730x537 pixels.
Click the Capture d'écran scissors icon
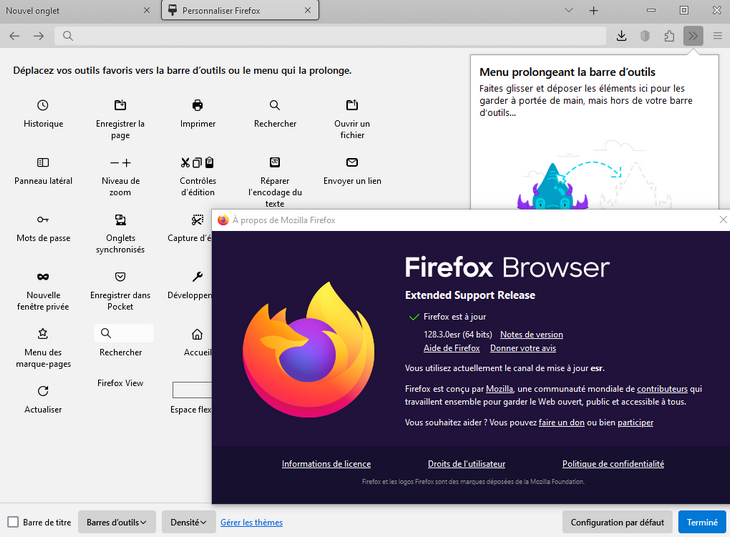click(x=197, y=219)
